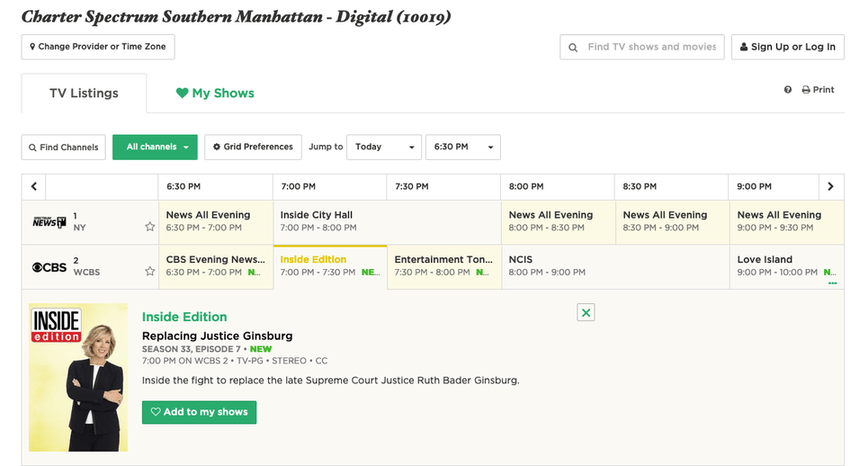Open the Today day dropdown
The height and width of the screenshot is (466, 868).
click(x=384, y=148)
